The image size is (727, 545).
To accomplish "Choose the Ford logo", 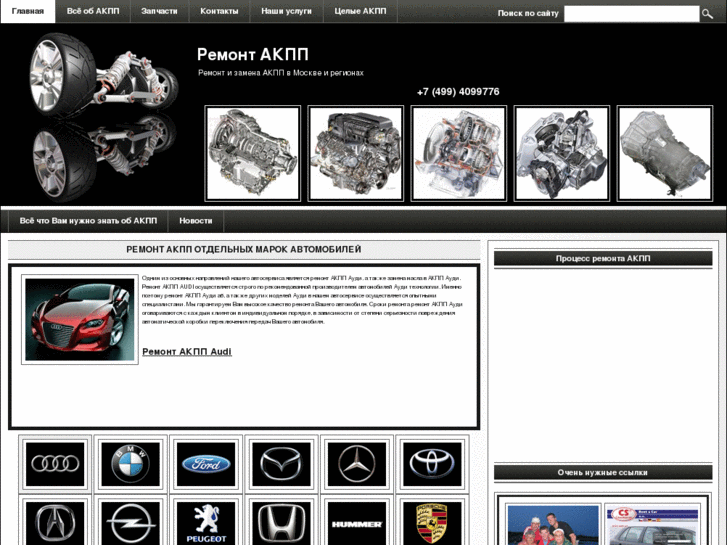I will [x=206, y=464].
